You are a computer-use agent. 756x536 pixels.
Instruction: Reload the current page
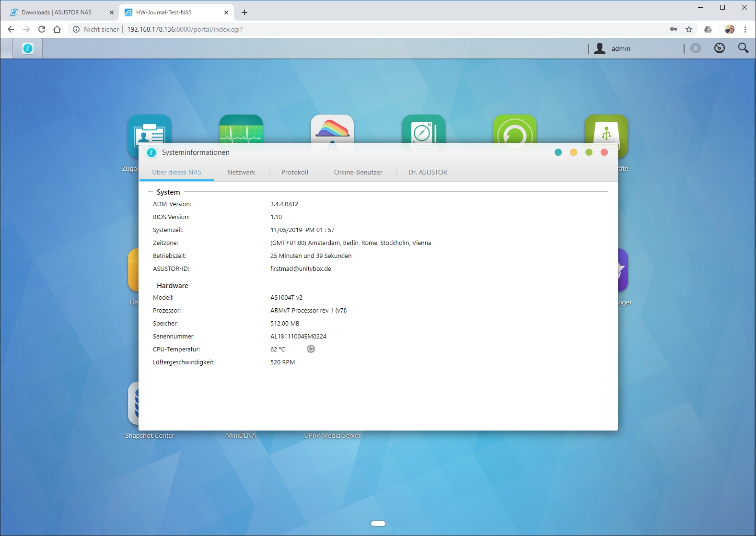(x=42, y=29)
